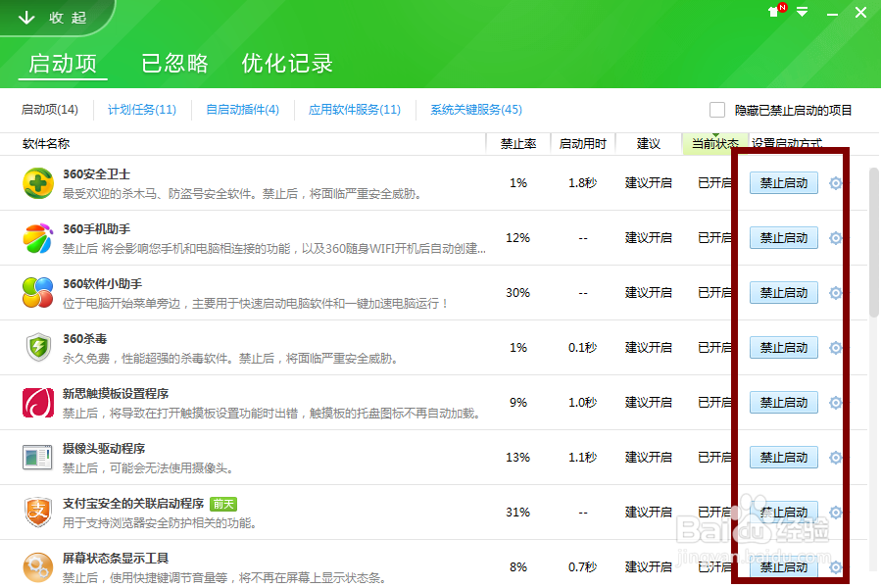This screenshot has width=881, height=588.
Task: Sort by the 建议 column header
Action: [649, 144]
